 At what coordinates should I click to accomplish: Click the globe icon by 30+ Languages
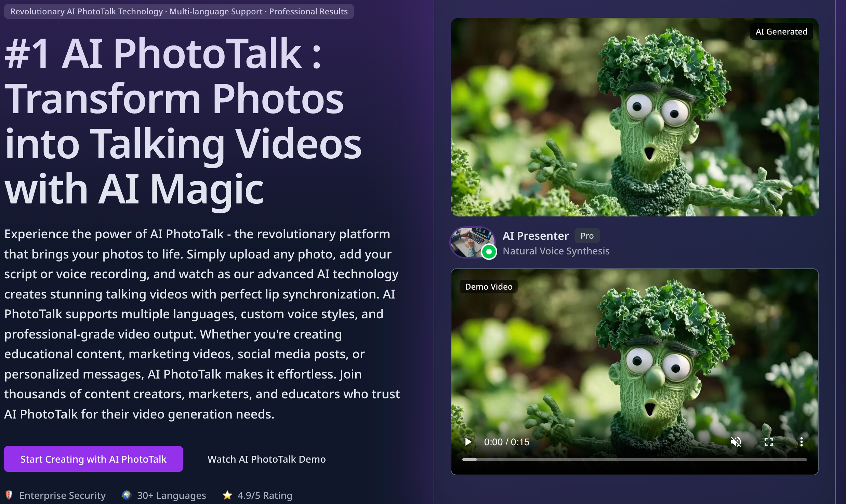click(x=127, y=495)
